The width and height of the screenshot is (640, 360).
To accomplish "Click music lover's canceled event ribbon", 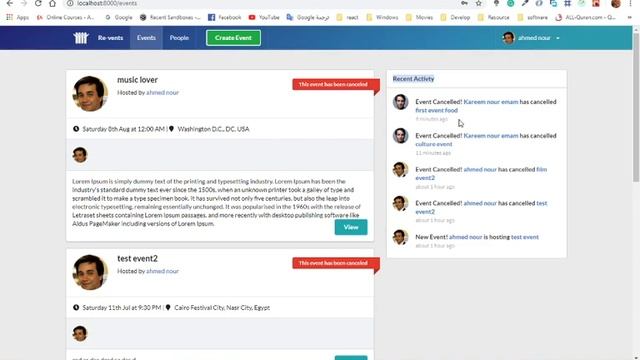I will coord(336,85).
